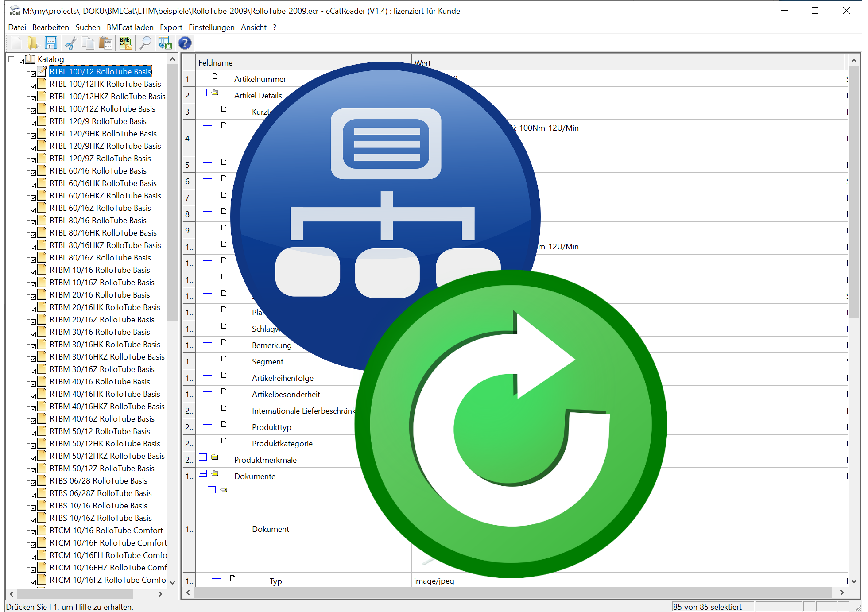Screen dimensions: 868x612
Task: Open the Datei menu
Action: click(17, 27)
